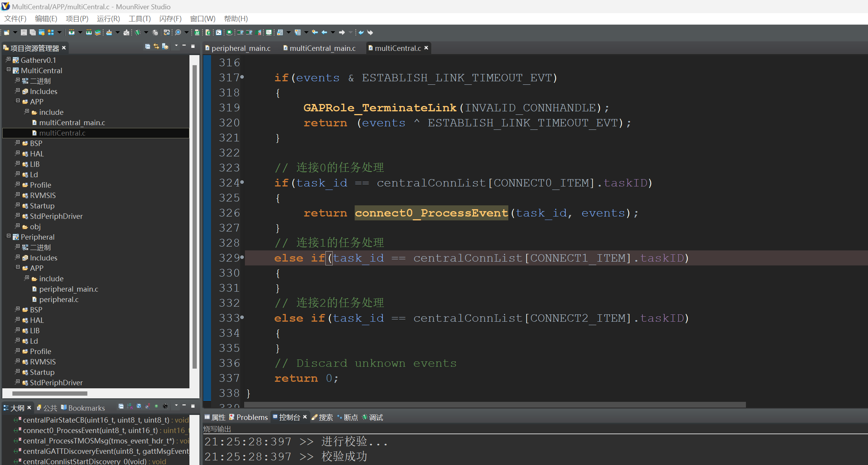Select connect0_ProcessEvent in outline list
Screen dimensions: 868x465
coord(101,430)
